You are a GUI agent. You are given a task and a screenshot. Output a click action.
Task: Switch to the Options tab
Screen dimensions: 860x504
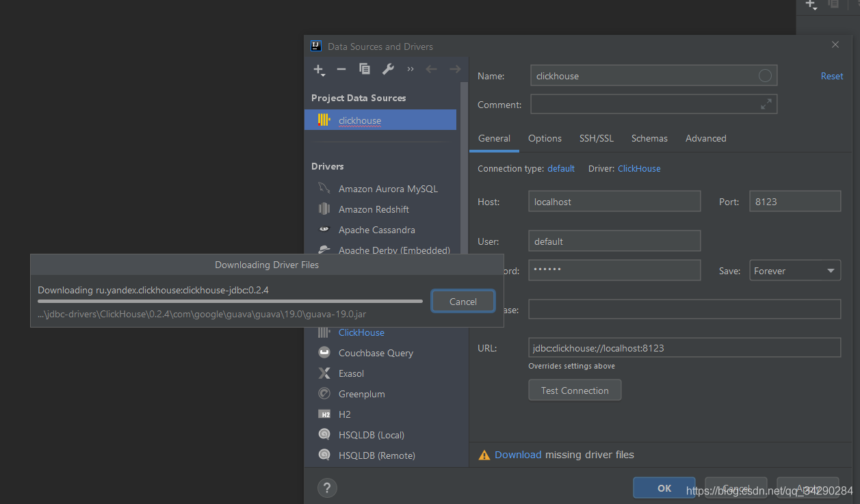click(545, 138)
